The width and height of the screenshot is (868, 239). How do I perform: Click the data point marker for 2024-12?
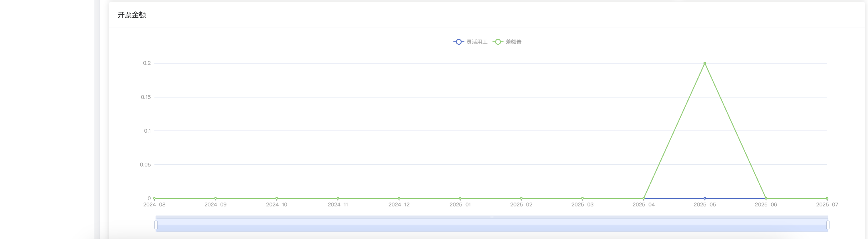(x=399, y=198)
